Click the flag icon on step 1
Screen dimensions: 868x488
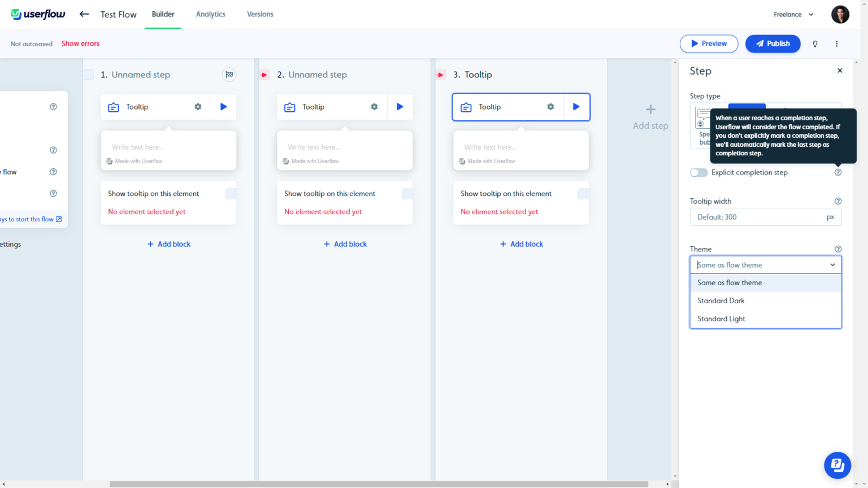(x=229, y=74)
